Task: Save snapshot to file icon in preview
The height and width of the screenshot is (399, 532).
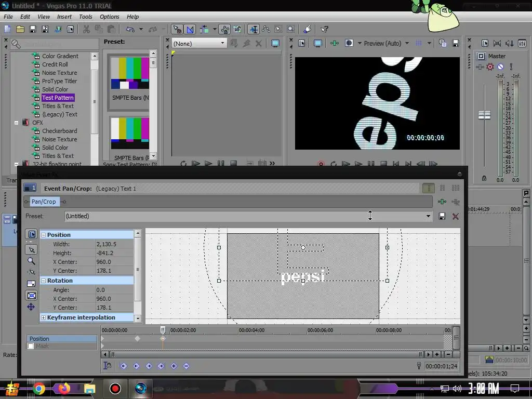Action: 455,43
